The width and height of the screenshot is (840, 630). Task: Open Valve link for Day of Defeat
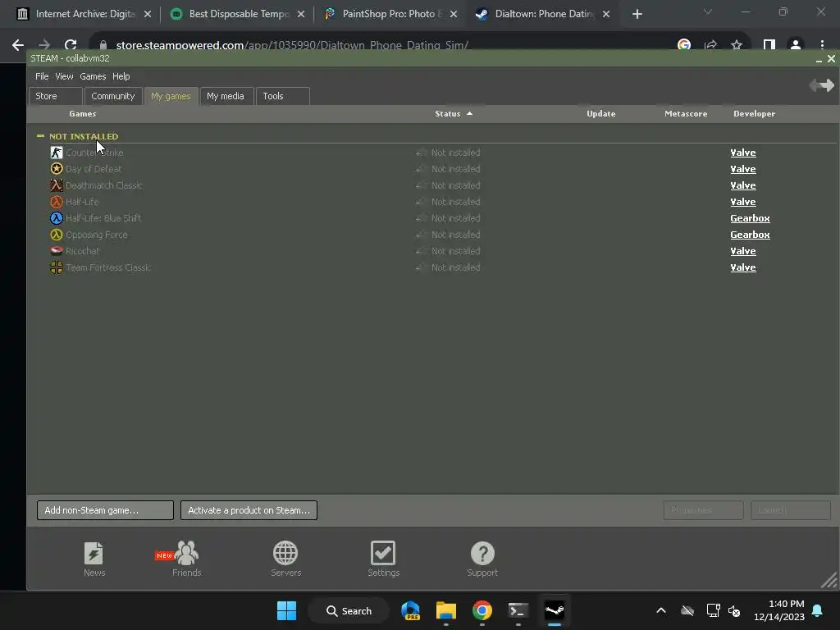click(743, 169)
